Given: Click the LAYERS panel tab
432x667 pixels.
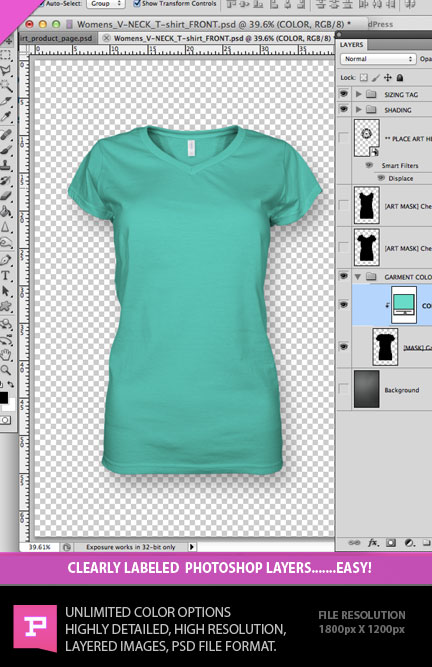Looking at the screenshot, I should pyautogui.click(x=352, y=45).
